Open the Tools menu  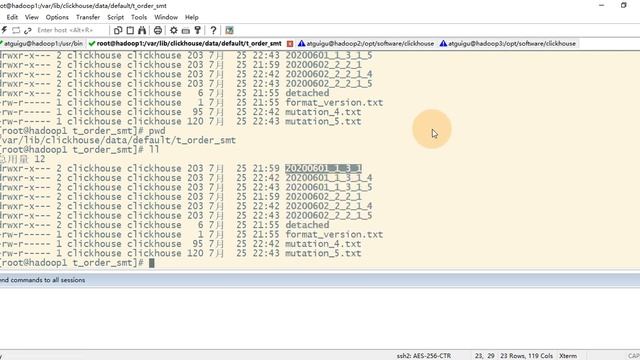coord(139,17)
